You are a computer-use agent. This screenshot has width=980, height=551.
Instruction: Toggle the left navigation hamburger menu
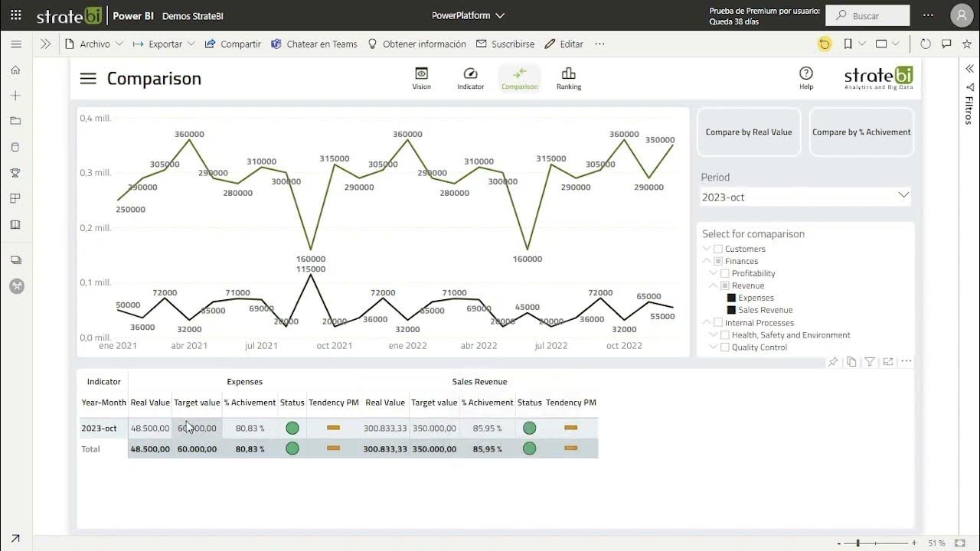(x=15, y=44)
